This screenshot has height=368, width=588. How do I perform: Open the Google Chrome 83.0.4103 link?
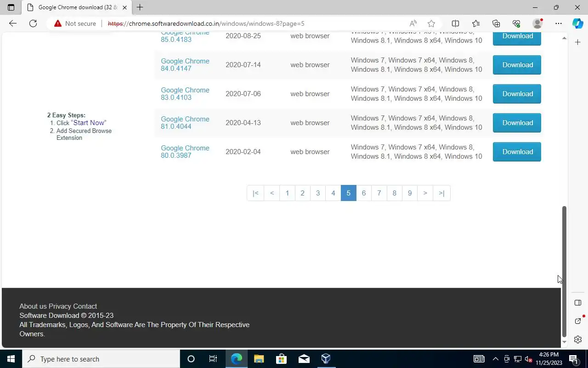185,94
